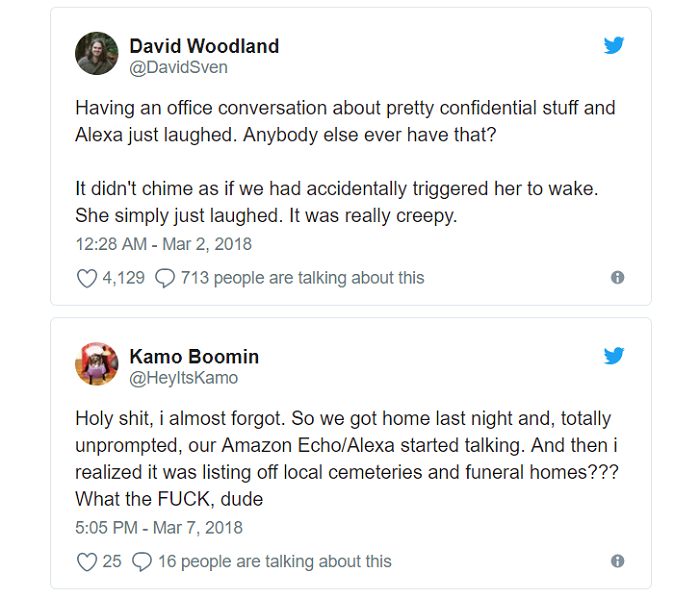Click the David Woodland display name

click(204, 46)
